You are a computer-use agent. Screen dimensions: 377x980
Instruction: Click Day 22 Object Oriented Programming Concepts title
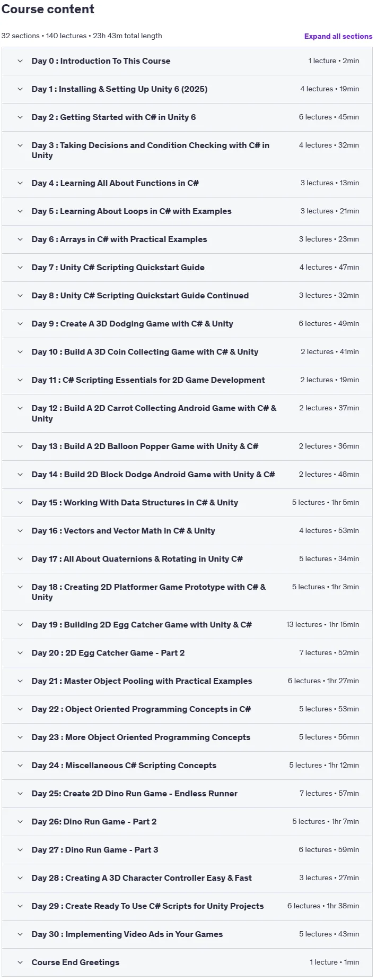pyautogui.click(x=141, y=709)
